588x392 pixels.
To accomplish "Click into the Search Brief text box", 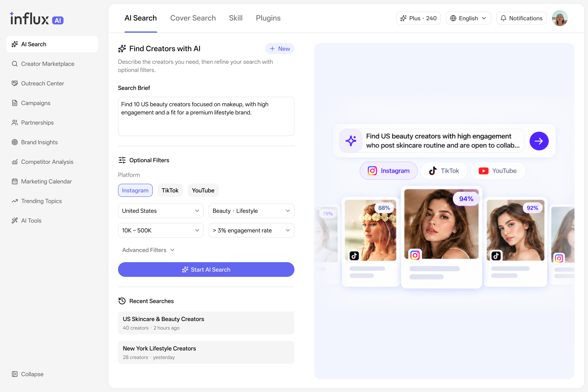I will point(206,116).
